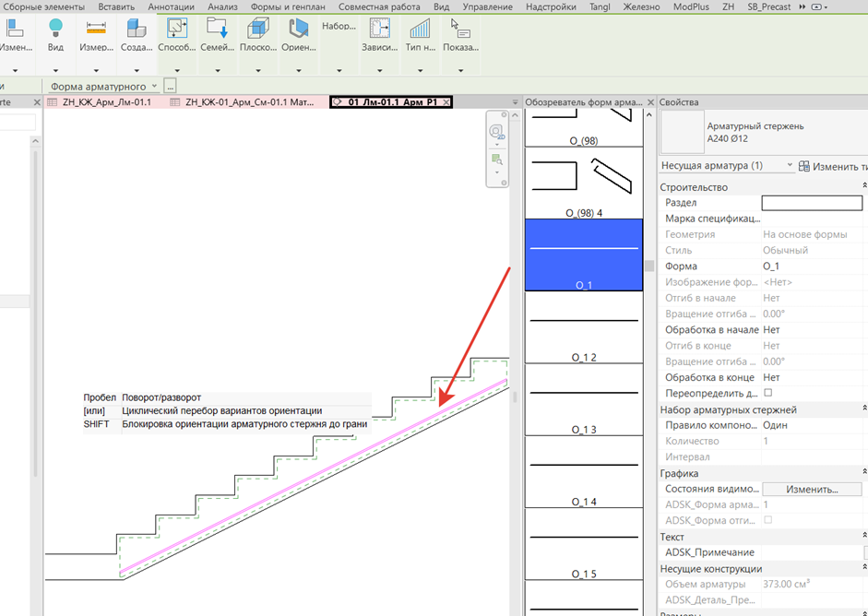Click the shape browser scroll up arrow
The image size is (868, 616).
pyautogui.click(x=649, y=115)
